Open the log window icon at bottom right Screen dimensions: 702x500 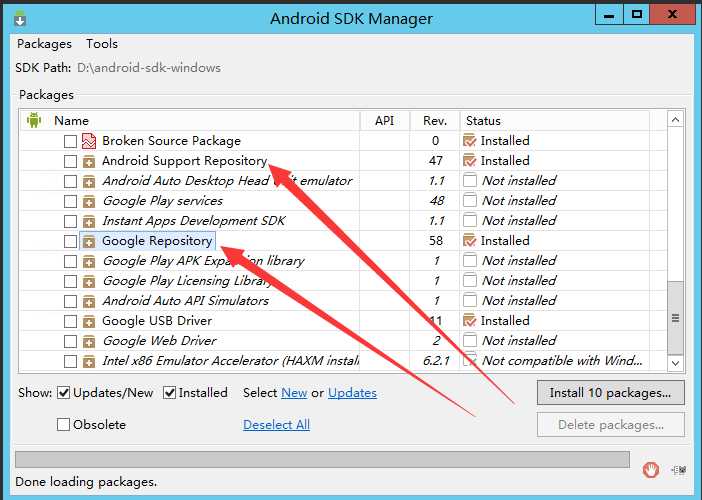679,470
